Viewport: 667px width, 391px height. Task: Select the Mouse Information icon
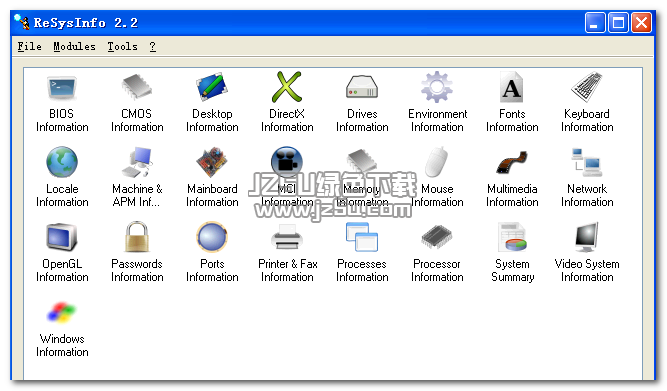point(437,162)
